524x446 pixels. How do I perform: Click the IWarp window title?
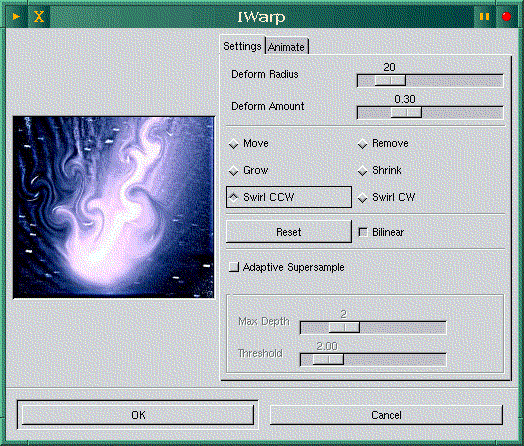tap(261, 17)
